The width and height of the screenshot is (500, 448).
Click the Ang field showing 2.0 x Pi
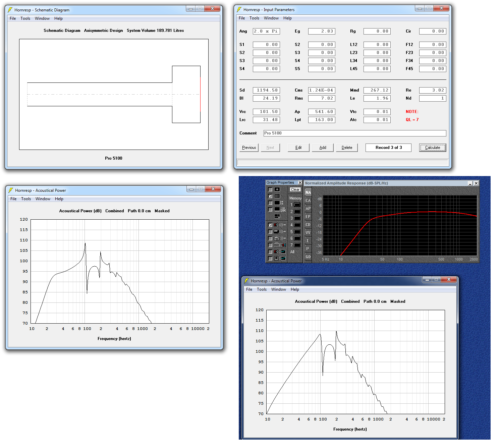[266, 31]
